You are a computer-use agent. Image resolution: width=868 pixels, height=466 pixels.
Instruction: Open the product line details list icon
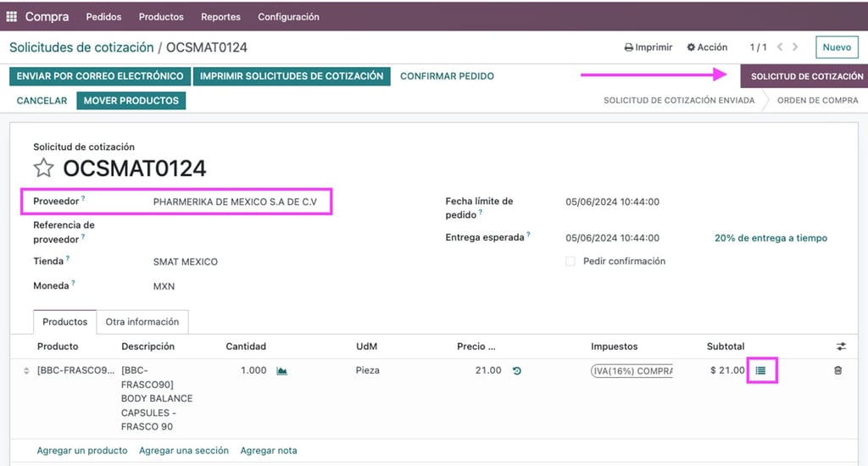coord(761,370)
